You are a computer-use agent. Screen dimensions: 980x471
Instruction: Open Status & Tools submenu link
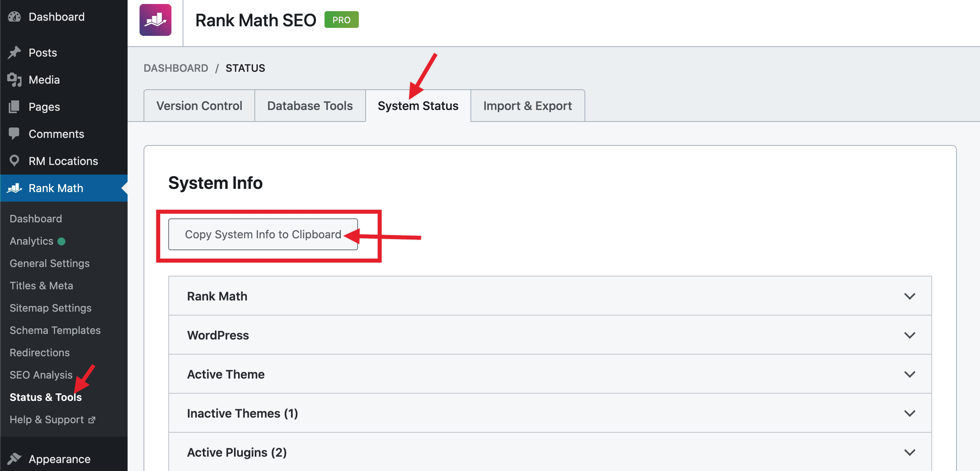click(45, 397)
